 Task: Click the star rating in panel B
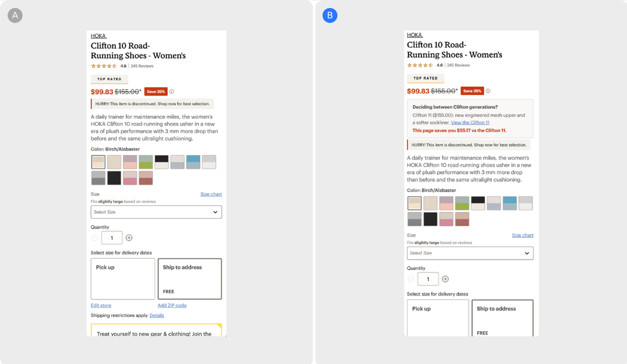(420, 65)
